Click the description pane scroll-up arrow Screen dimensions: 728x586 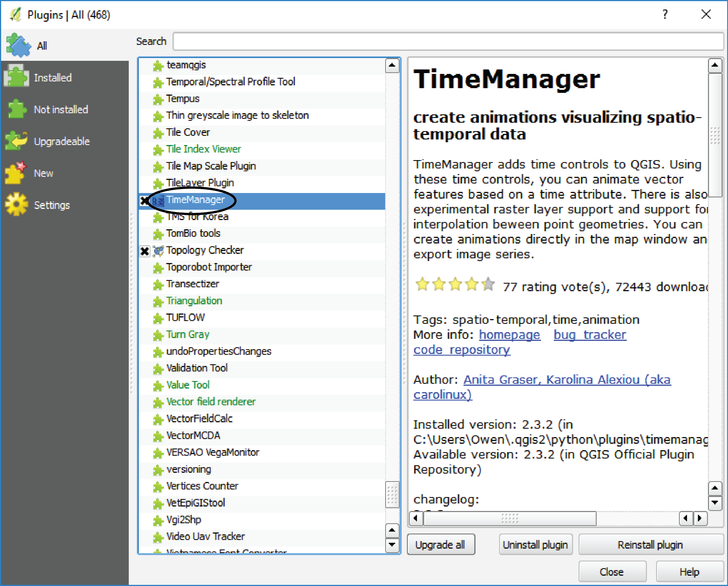pos(715,65)
